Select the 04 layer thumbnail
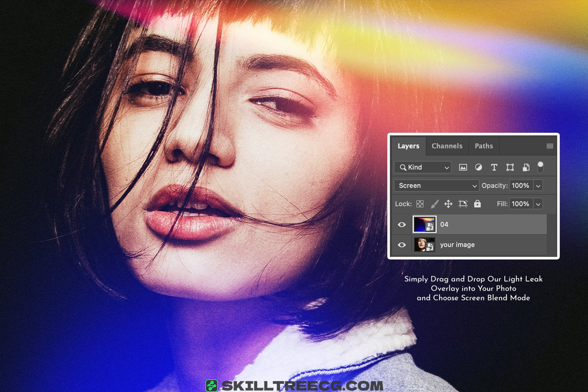 click(424, 225)
